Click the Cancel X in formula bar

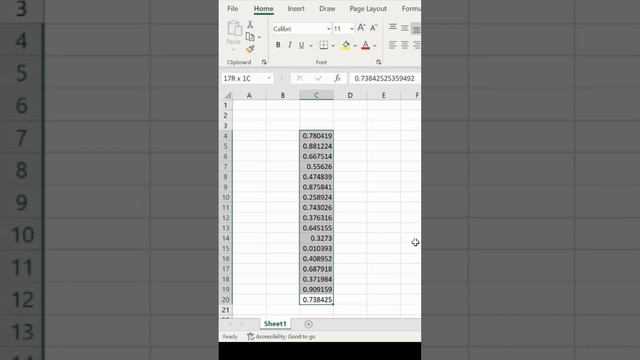click(x=299, y=78)
